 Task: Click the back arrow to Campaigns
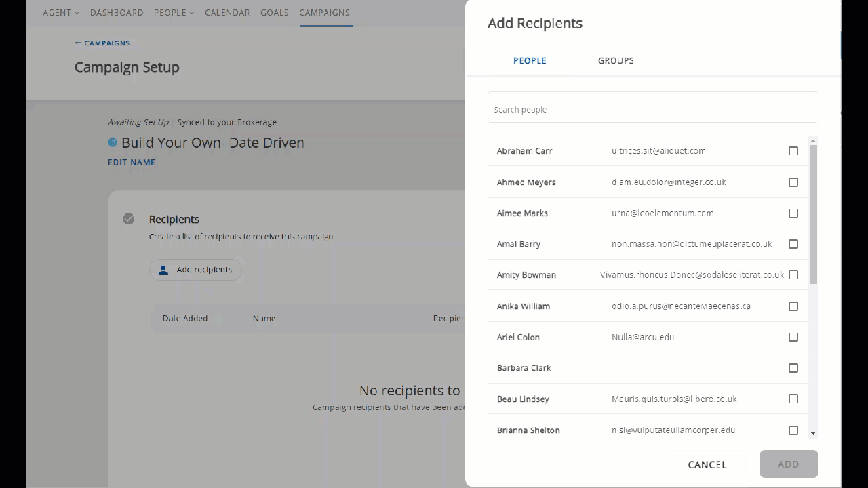(78, 43)
